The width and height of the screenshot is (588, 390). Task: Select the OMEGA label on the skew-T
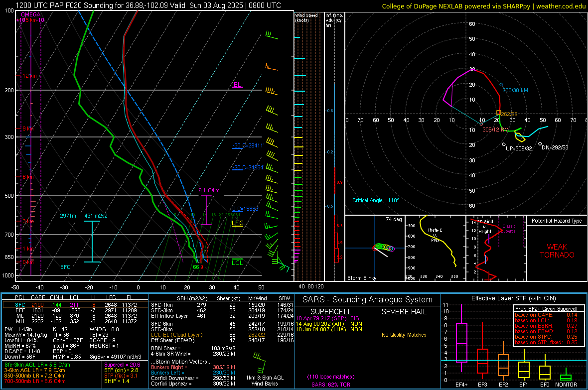click(31, 14)
